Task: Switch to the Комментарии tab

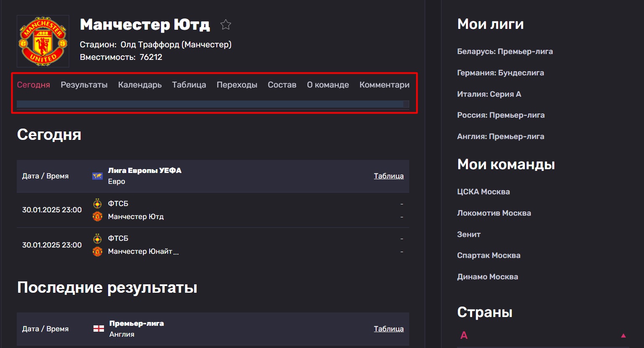Action: (x=384, y=85)
